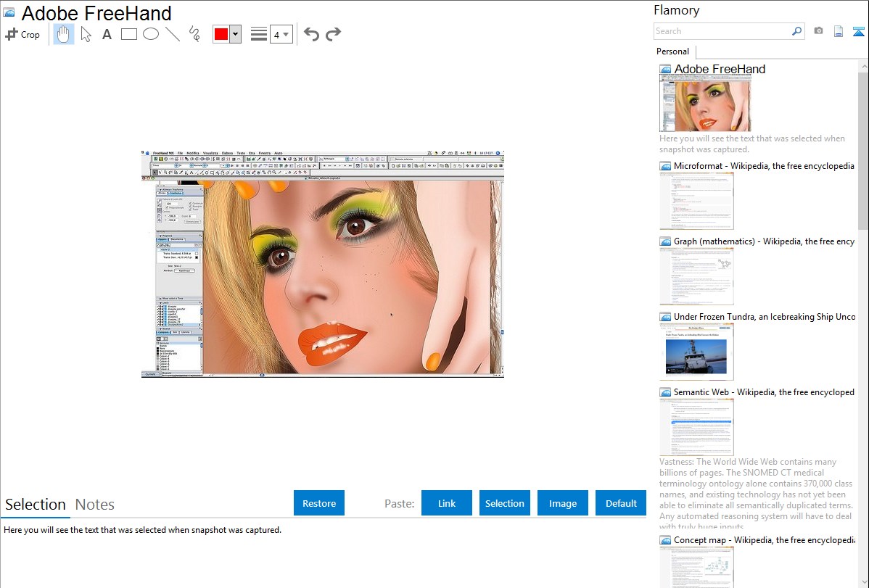The image size is (869, 588).
Task: Open the line width dropdown showing 4
Action: point(281,34)
